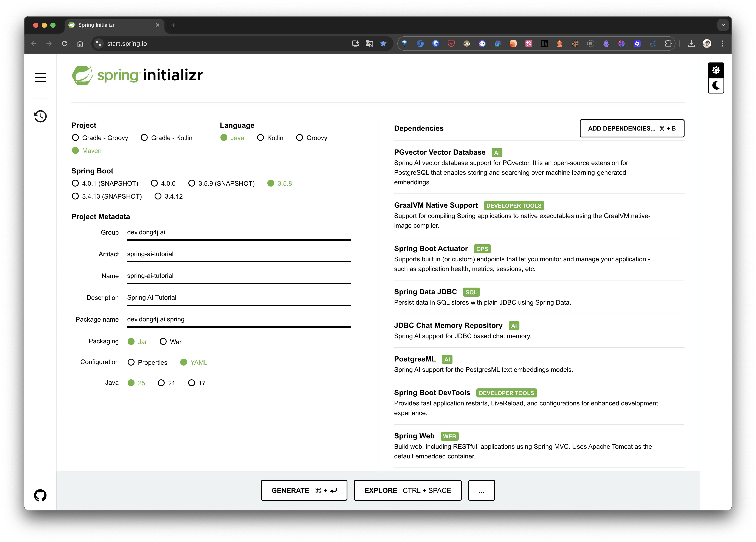Switch to the dark theme via the moon icon
This screenshot has height=542, width=756.
(x=716, y=85)
